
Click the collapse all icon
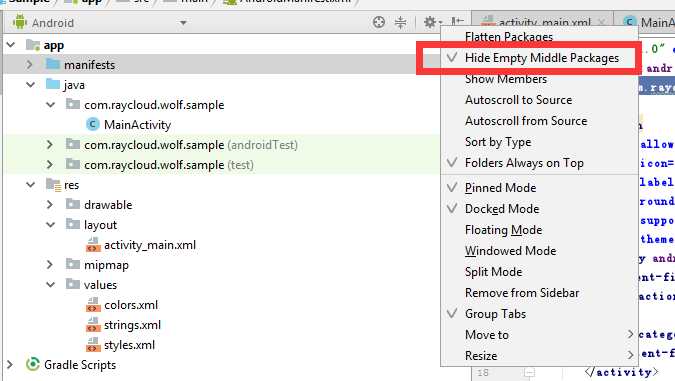pos(400,22)
